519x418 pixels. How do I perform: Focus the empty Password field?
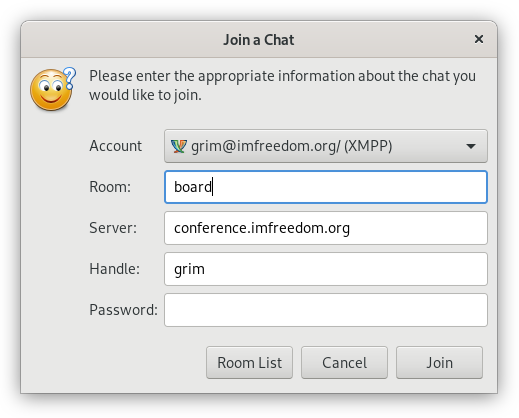coord(326,310)
